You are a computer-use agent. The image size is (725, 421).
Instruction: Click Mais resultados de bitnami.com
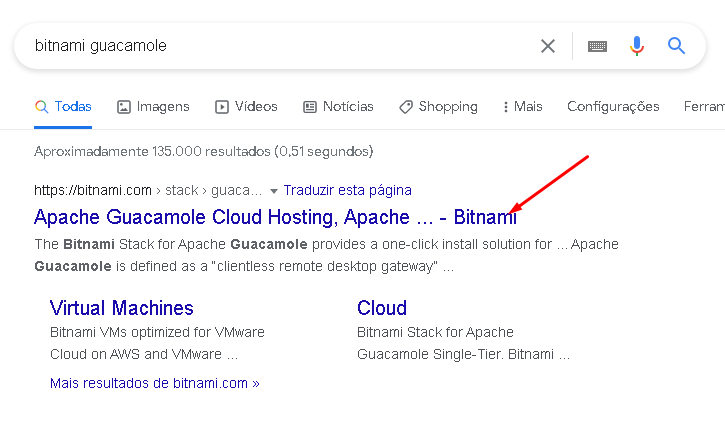click(155, 383)
